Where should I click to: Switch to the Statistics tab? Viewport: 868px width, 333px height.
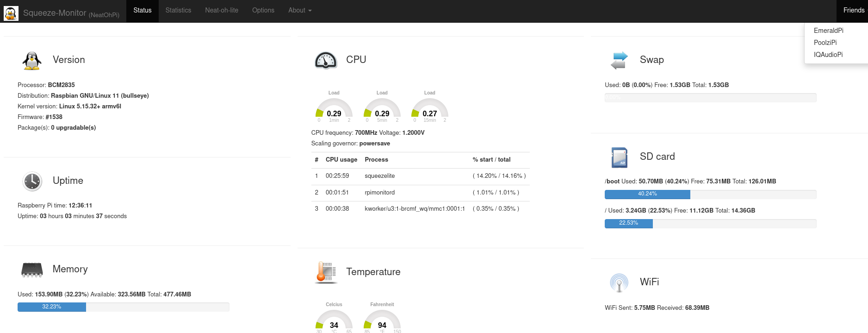point(178,10)
